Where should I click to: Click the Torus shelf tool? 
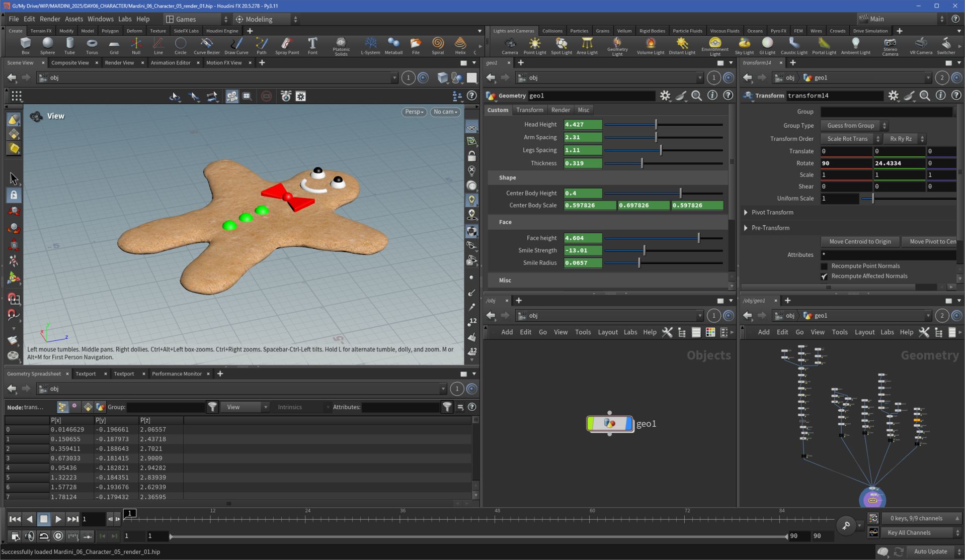(x=92, y=45)
